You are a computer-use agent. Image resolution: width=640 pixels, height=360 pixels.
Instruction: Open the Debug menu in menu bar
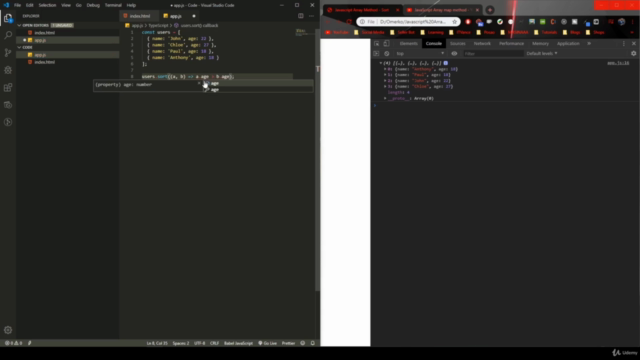pos(93,5)
